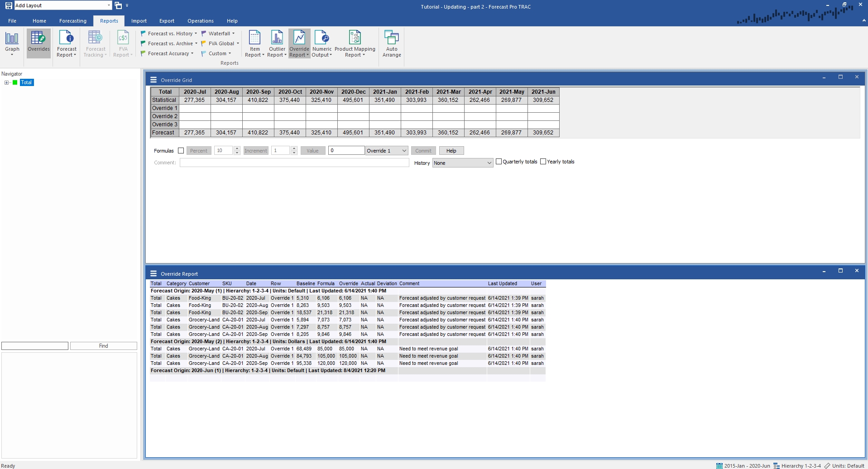Viewport: 868px width, 469px height.
Task: Open the FVA Global report
Action: [220, 43]
